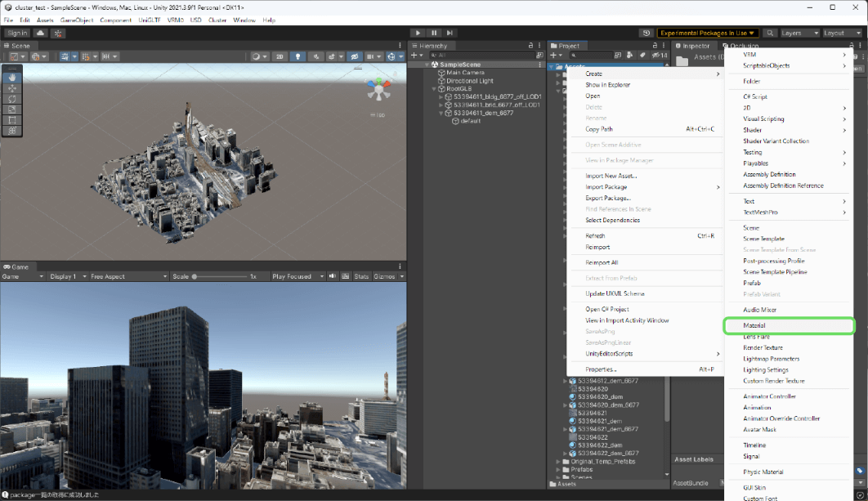Expand the 53394611_bldg_6677_off_LOD1 hierarchy item
This screenshot has width=868, height=501.
[441, 96]
